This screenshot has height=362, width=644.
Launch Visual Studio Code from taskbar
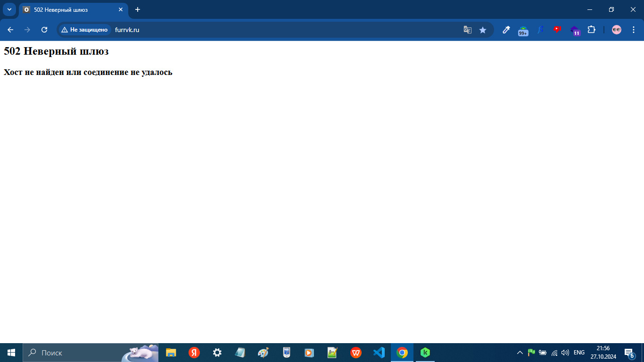pos(379,353)
